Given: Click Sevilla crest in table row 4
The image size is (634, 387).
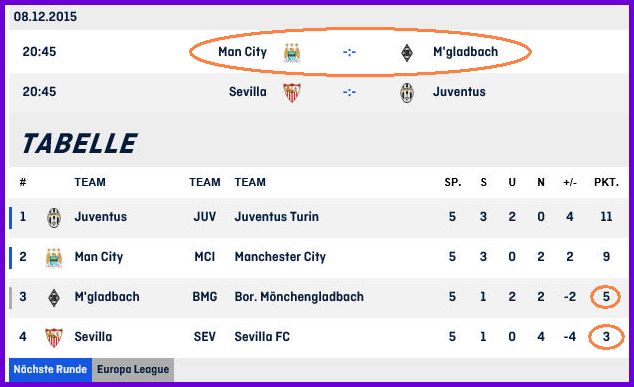Looking at the screenshot, I should 54,338.
